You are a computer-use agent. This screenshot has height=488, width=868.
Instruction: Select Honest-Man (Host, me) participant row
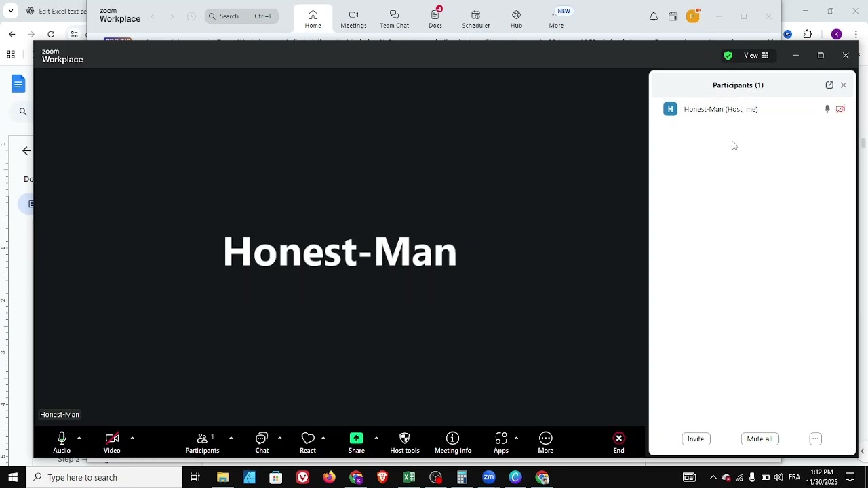pyautogui.click(x=753, y=109)
